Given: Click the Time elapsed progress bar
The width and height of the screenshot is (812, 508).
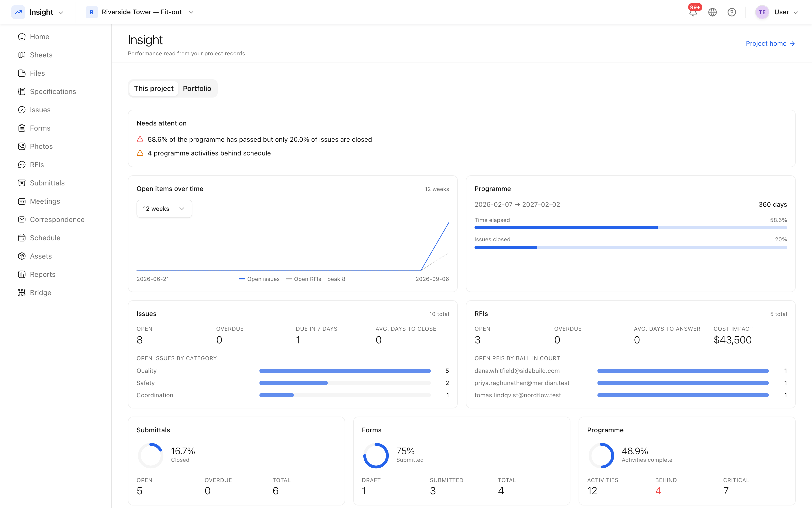Looking at the screenshot, I should [x=631, y=228].
